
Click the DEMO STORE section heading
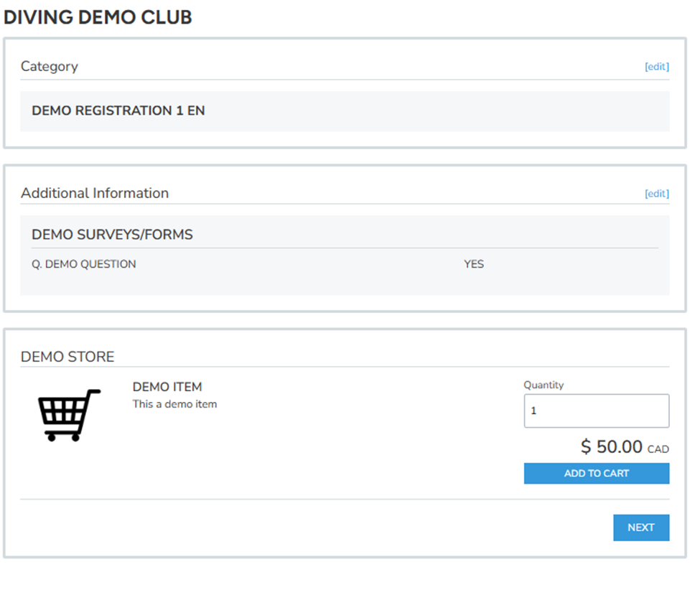67,357
